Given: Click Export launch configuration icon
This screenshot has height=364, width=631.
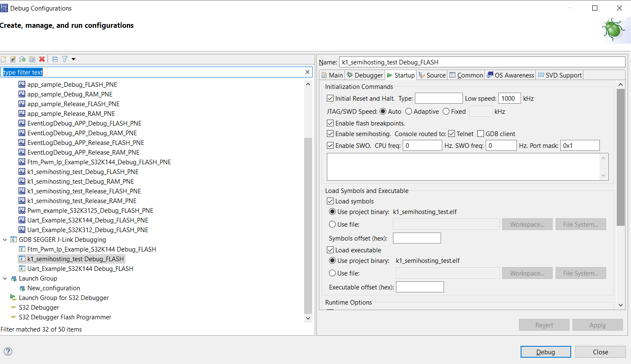Looking at the screenshot, I should click(x=22, y=59).
